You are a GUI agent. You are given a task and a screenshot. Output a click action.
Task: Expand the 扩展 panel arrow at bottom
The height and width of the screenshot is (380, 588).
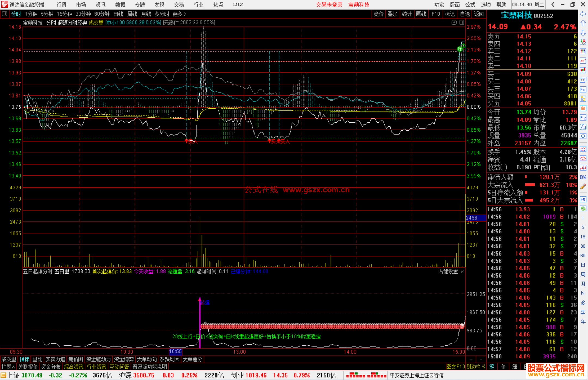coord(8,367)
